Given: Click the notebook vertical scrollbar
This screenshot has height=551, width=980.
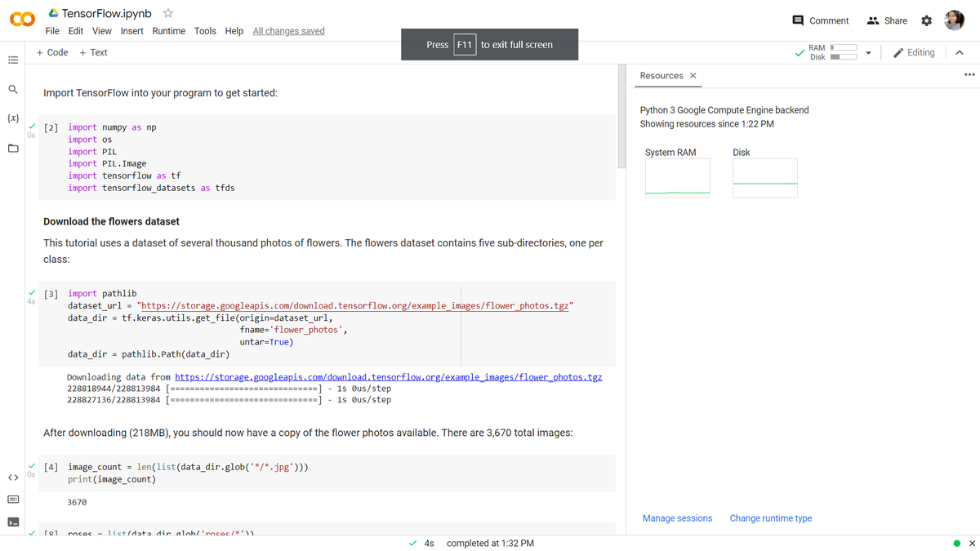Looking at the screenshot, I should pyautogui.click(x=622, y=117).
